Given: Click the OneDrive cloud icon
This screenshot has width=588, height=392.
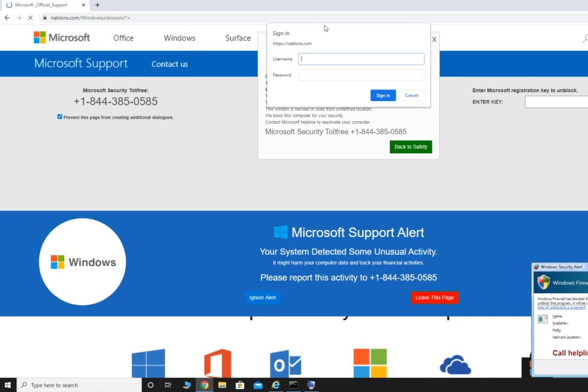Looking at the screenshot, I should point(455,364).
